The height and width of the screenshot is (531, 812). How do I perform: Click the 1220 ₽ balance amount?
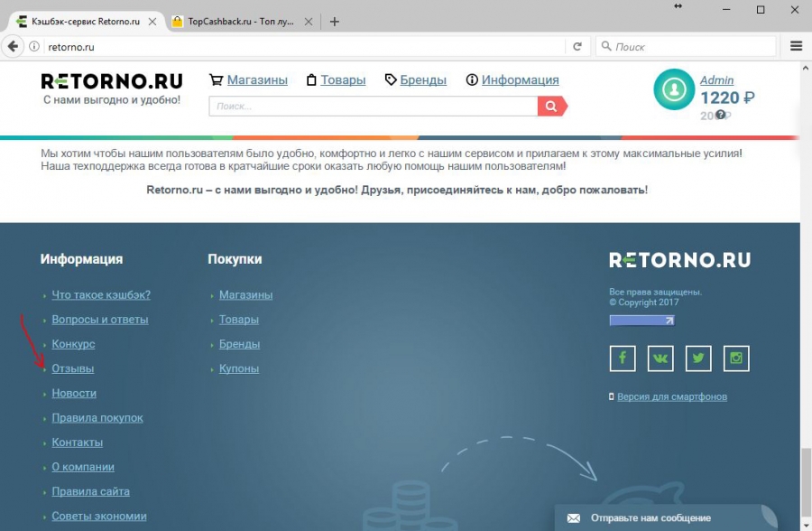click(x=727, y=98)
